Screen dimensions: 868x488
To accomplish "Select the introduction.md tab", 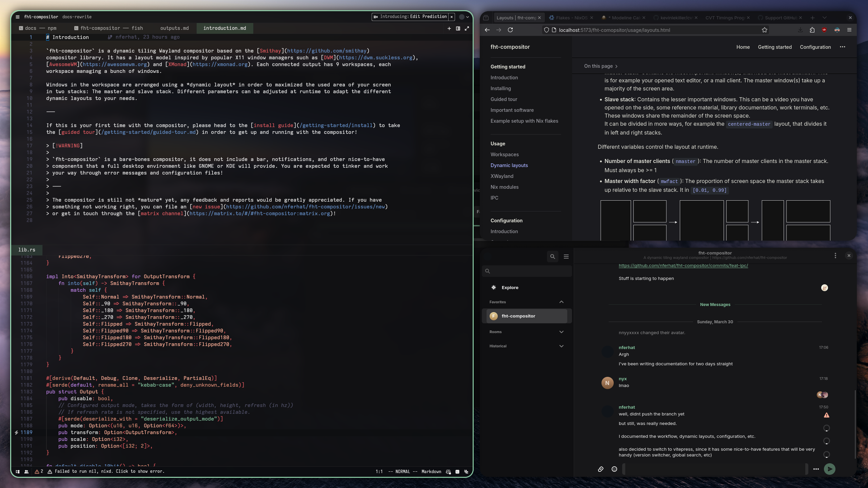I will pos(224,28).
